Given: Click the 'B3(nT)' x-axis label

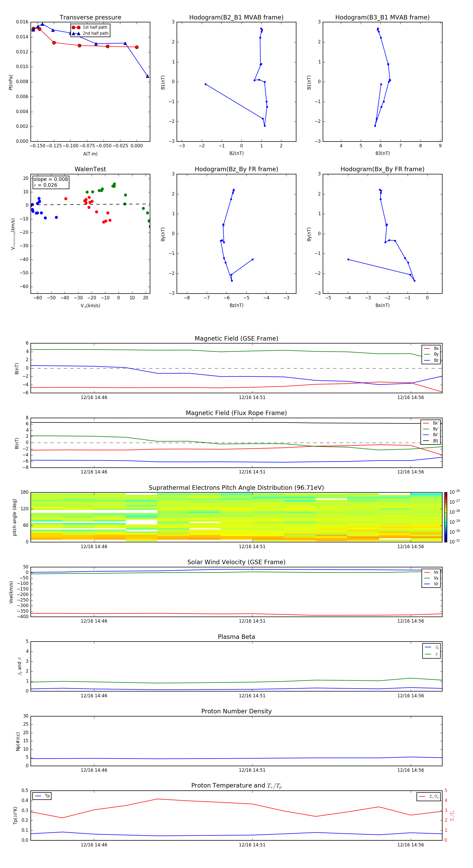Looking at the screenshot, I should point(382,153).
